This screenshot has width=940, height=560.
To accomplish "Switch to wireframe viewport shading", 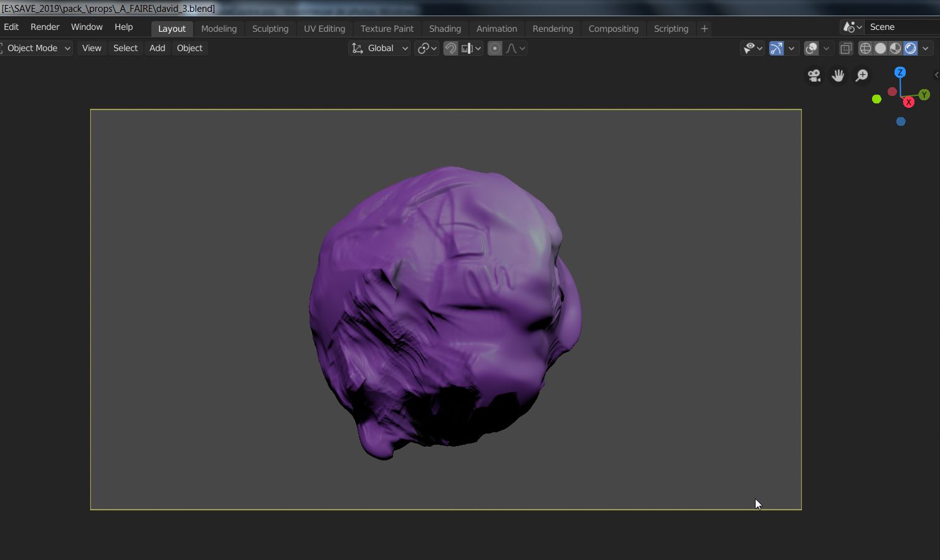I will pyautogui.click(x=865, y=49).
